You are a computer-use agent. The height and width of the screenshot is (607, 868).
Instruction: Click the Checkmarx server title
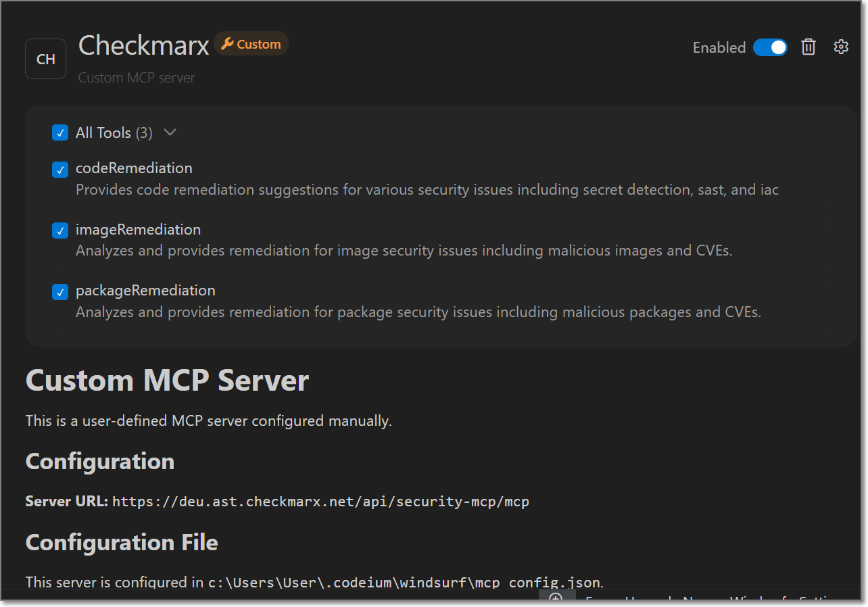coord(143,45)
